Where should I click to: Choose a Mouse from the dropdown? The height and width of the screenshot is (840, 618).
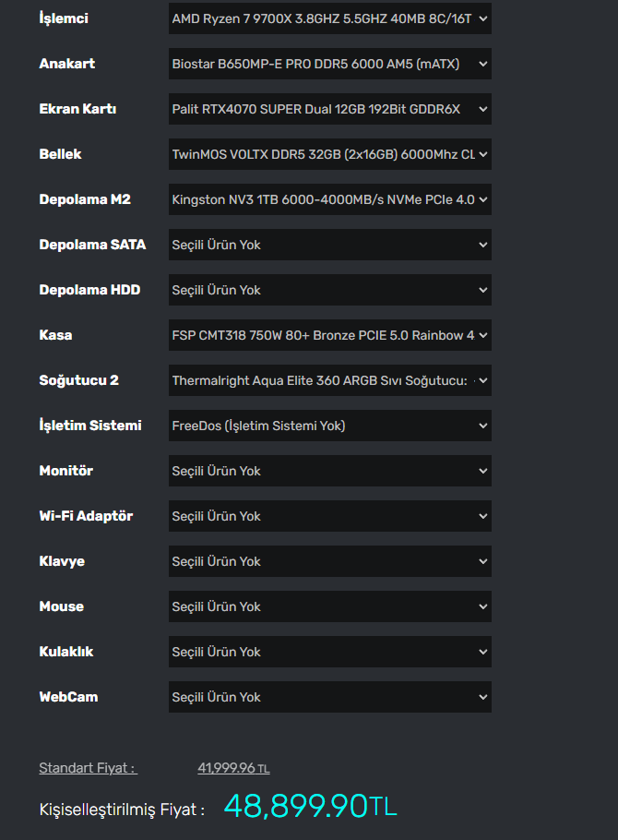329,606
